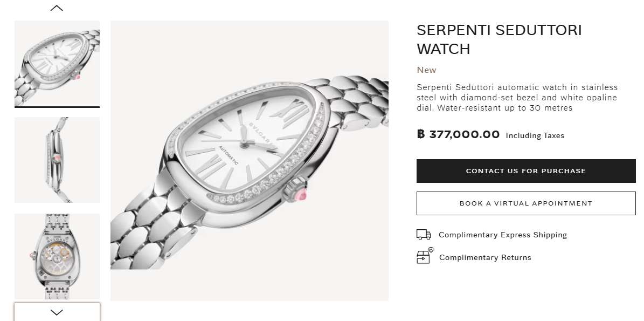Select the caseback movement thumbnail

tap(57, 256)
